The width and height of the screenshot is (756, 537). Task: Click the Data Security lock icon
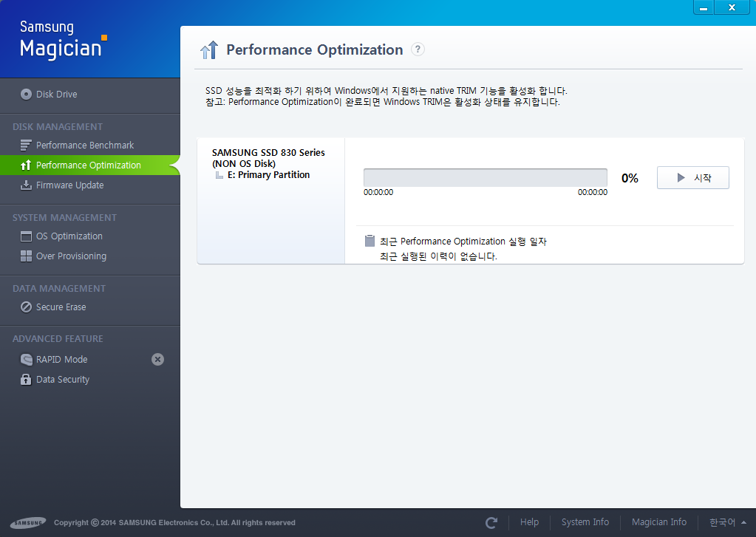(27, 380)
